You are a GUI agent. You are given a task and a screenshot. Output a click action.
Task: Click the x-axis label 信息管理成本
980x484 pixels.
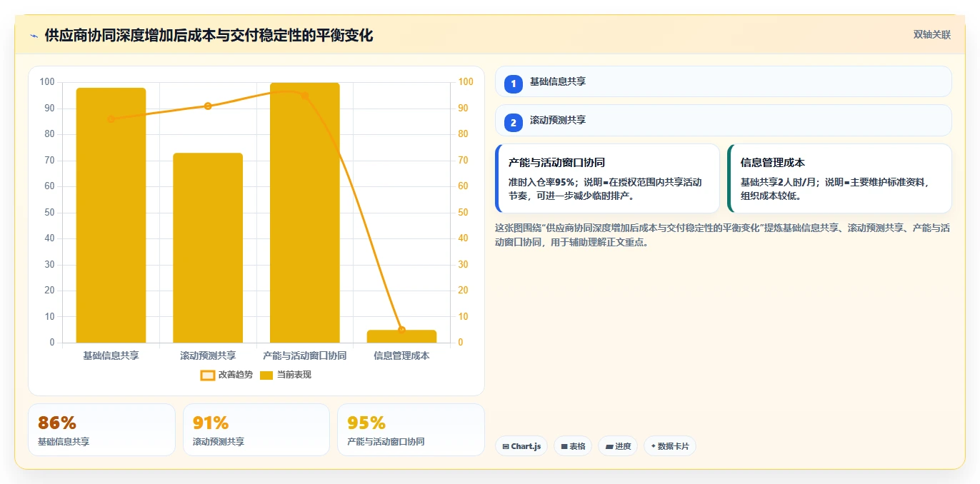pos(401,356)
